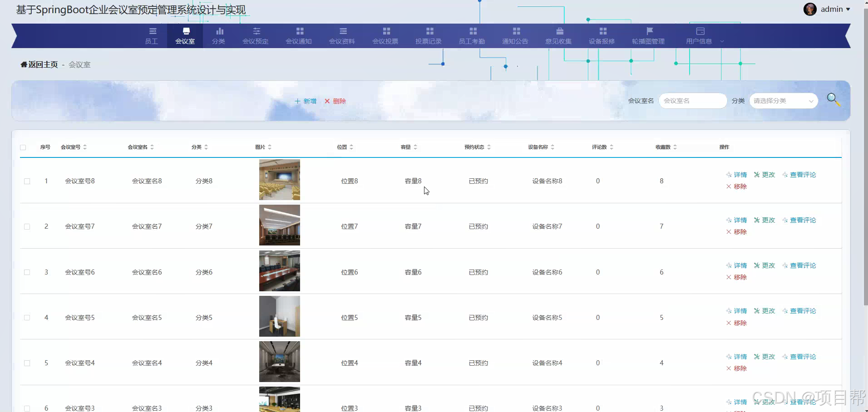
Task: Open the 会议室号6 room thumbnail
Action: click(280, 271)
